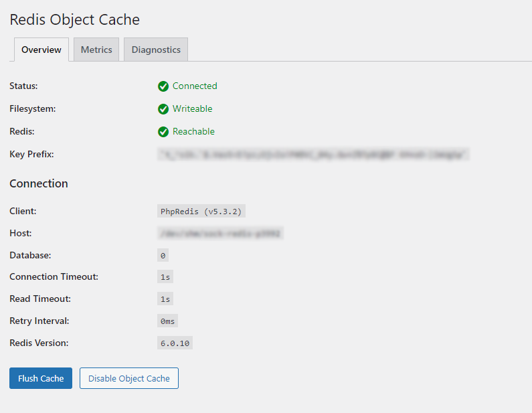Click the Retry Interval 0ms value
Screen dimensions: 532x413
coord(167,321)
